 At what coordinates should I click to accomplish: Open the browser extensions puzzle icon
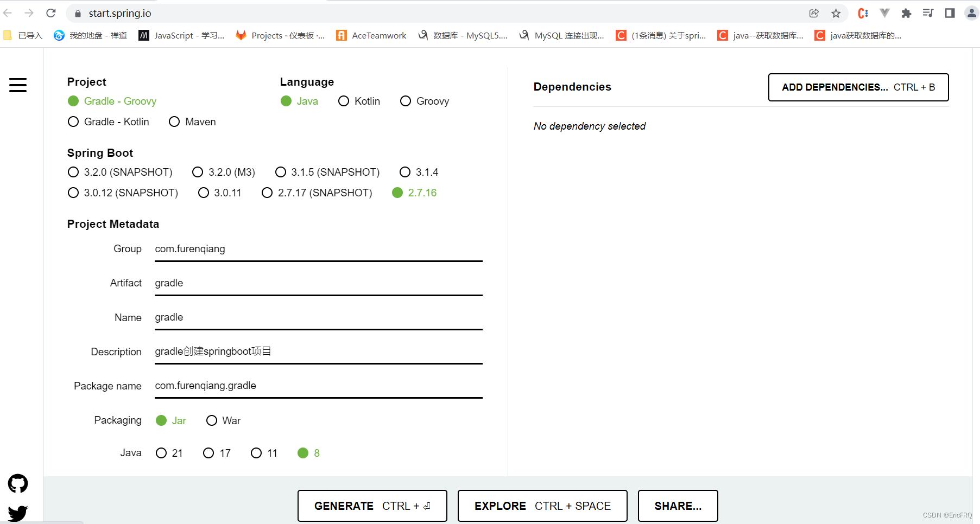click(906, 13)
